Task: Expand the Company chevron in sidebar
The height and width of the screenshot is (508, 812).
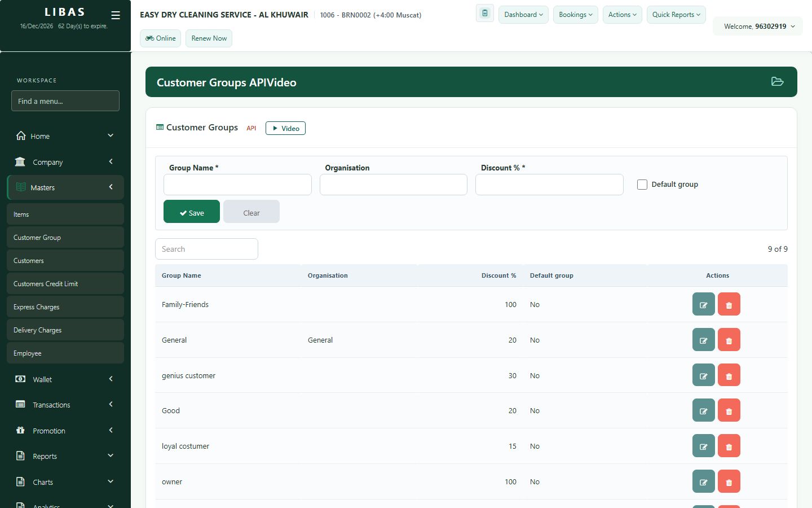Action: pyautogui.click(x=111, y=161)
